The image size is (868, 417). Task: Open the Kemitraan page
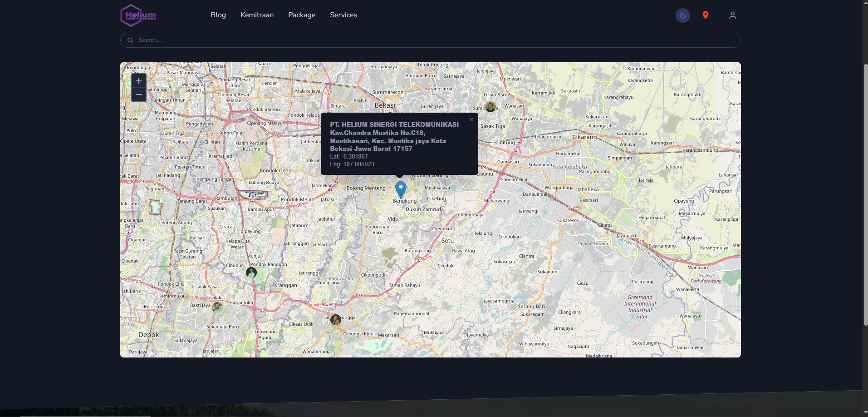click(257, 15)
